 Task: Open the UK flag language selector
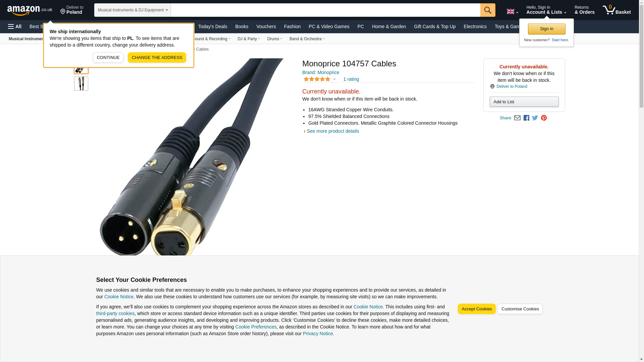point(512,11)
